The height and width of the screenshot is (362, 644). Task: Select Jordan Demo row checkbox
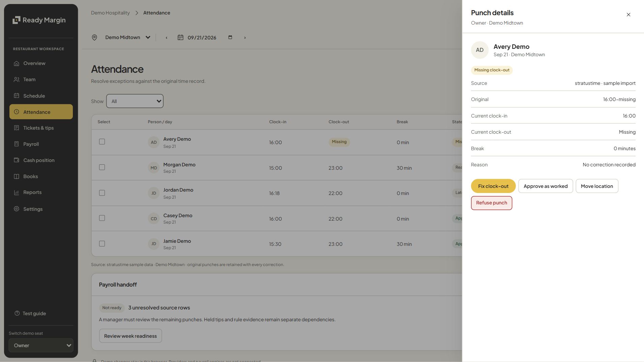102,193
